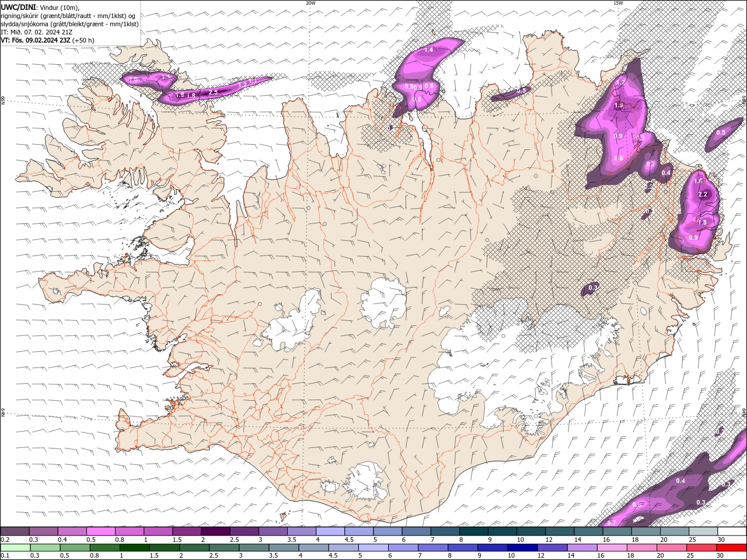
Task: Click the 30 label in the upper legend row
Action: [721, 540]
